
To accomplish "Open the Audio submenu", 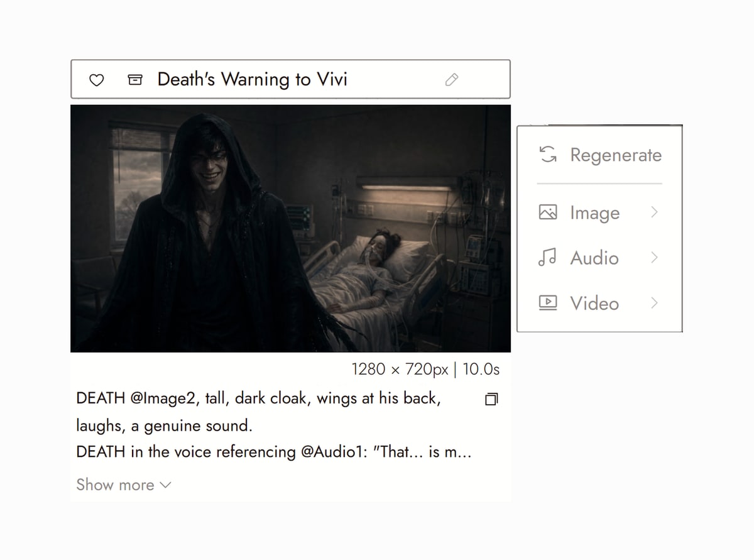I will click(x=599, y=258).
